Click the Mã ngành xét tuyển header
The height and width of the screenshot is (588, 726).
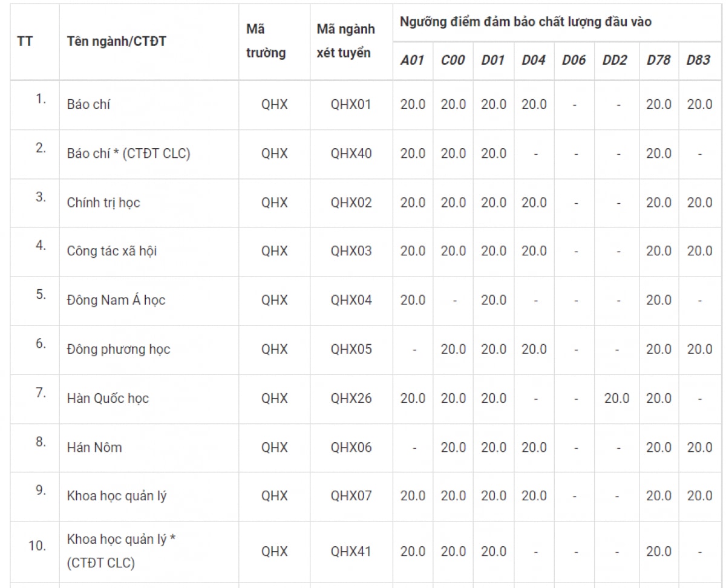tap(345, 41)
